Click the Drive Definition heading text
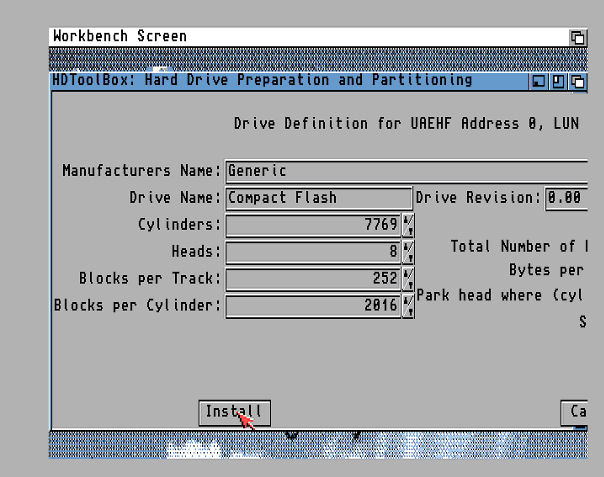The width and height of the screenshot is (604, 477). 406,124
